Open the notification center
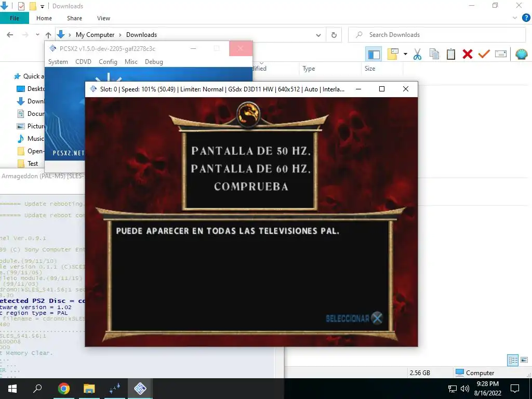The image size is (532, 399). [x=515, y=389]
